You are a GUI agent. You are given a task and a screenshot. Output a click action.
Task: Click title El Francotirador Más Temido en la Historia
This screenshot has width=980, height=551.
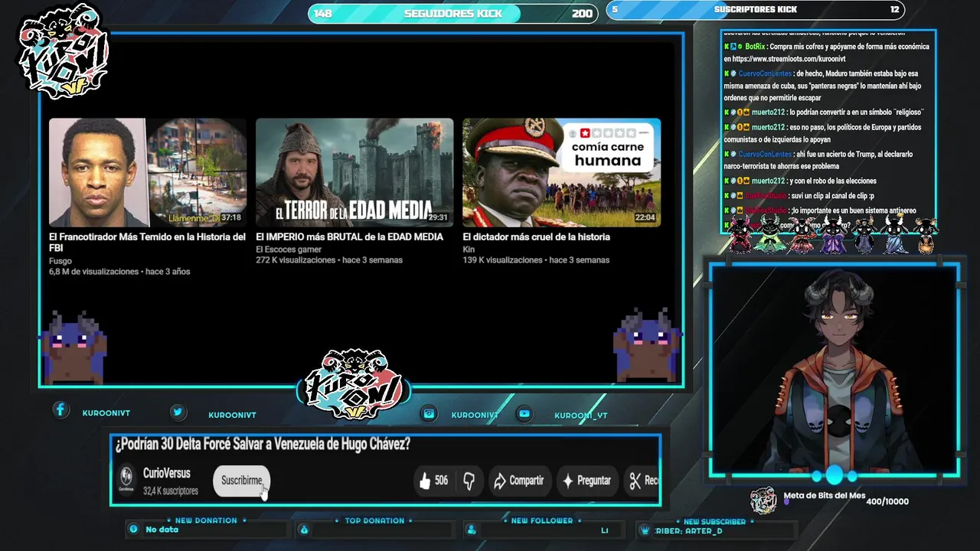147,243
